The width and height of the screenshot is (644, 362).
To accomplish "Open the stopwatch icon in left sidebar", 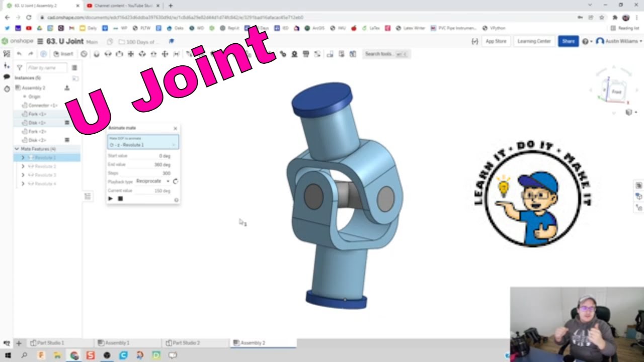I will point(7,88).
